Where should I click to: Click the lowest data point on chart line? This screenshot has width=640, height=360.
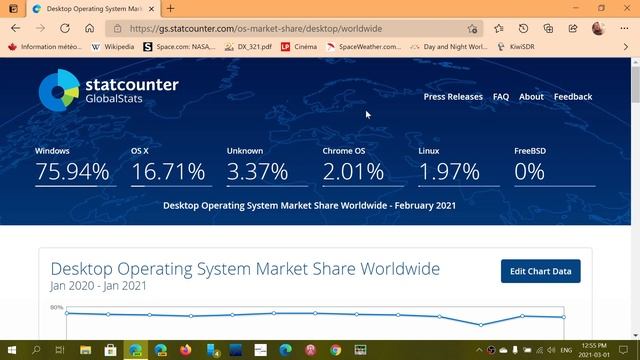481,325
